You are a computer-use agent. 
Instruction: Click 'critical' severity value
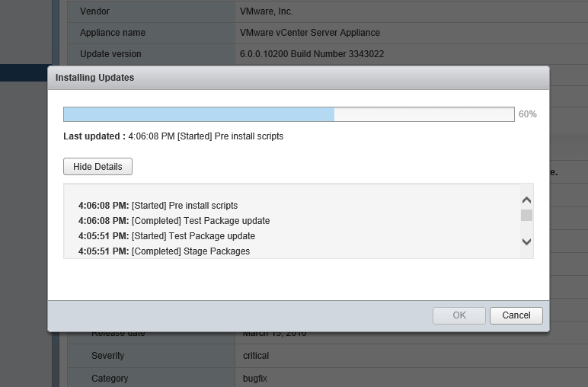(x=256, y=356)
